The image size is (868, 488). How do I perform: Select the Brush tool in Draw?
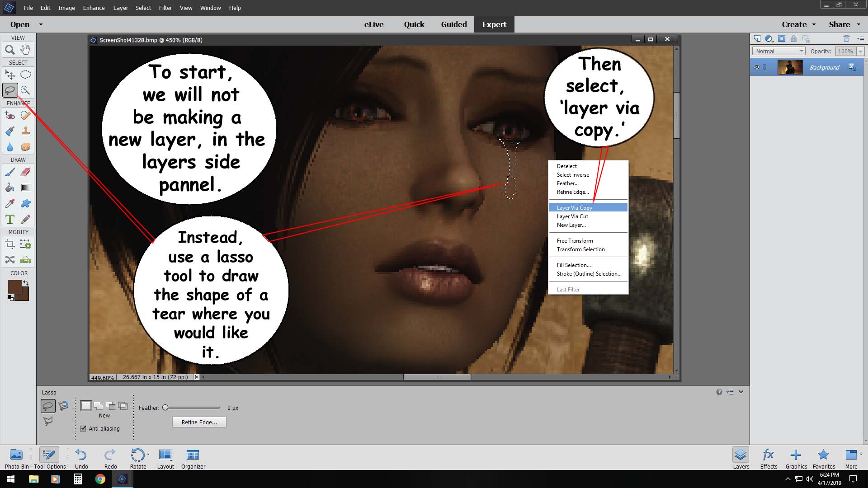coord(10,172)
